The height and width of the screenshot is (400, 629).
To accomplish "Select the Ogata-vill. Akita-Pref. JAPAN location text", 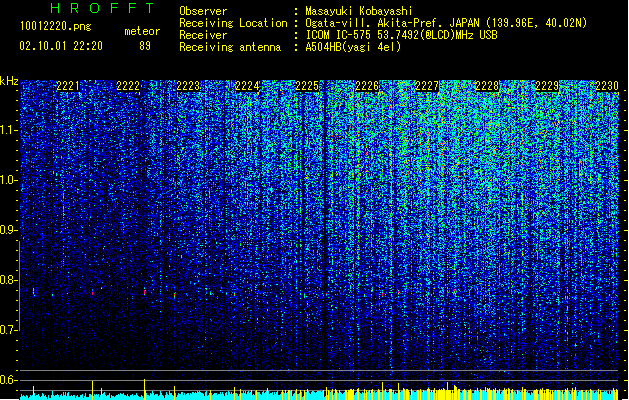I will click(446, 23).
